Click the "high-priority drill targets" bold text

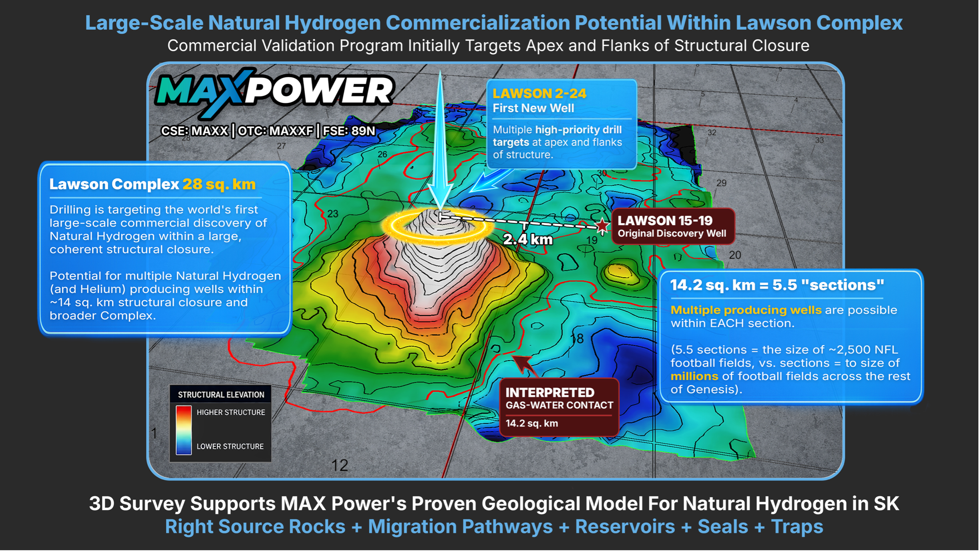click(x=558, y=136)
